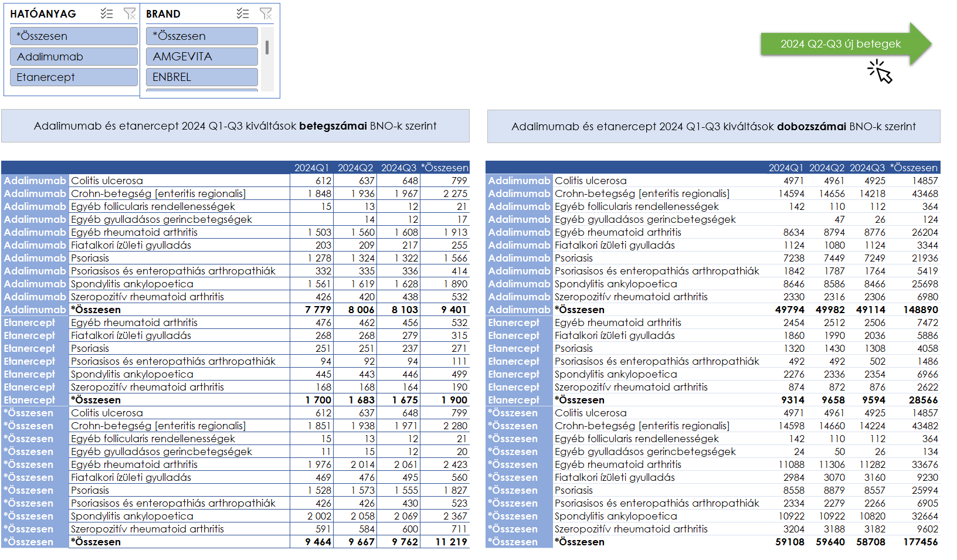Select *Összesen in the BRAND slicer
Viewport: 957px width, 560px height.
(201, 36)
